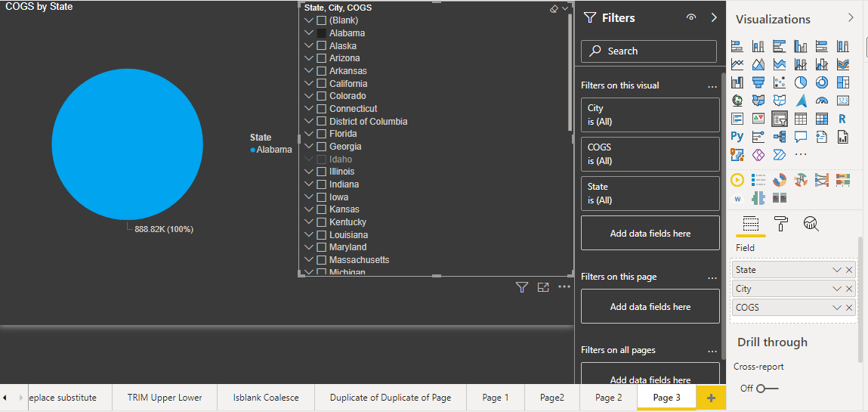Choose the ArcGIS Maps visual icon
Viewport: 868px width, 412px height.
click(x=737, y=154)
